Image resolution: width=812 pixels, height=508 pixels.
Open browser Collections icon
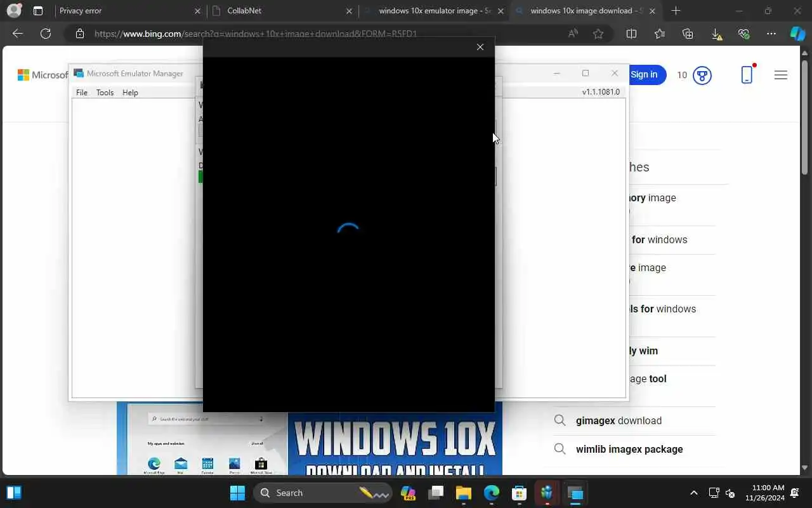[x=688, y=34]
